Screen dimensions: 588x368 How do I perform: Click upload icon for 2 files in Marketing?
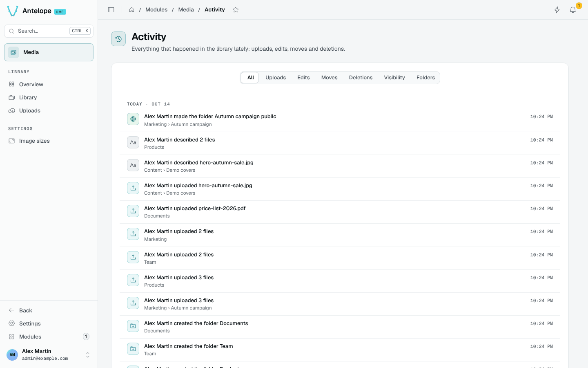coord(133,234)
